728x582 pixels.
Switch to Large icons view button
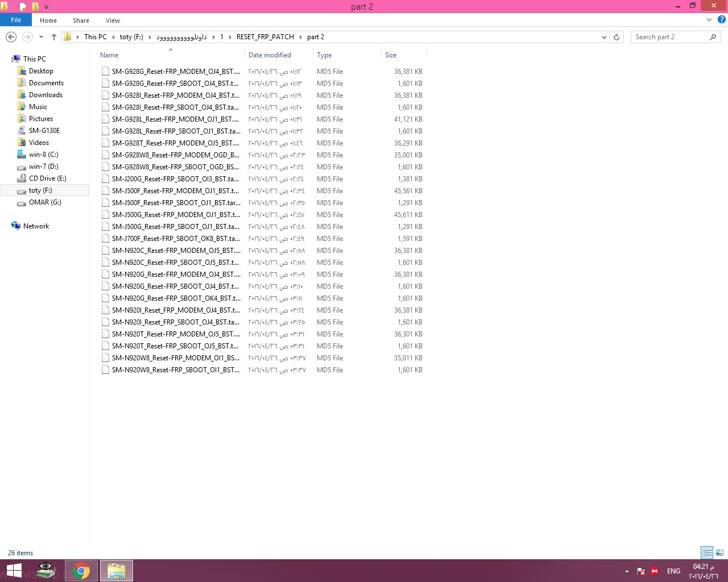(x=719, y=552)
